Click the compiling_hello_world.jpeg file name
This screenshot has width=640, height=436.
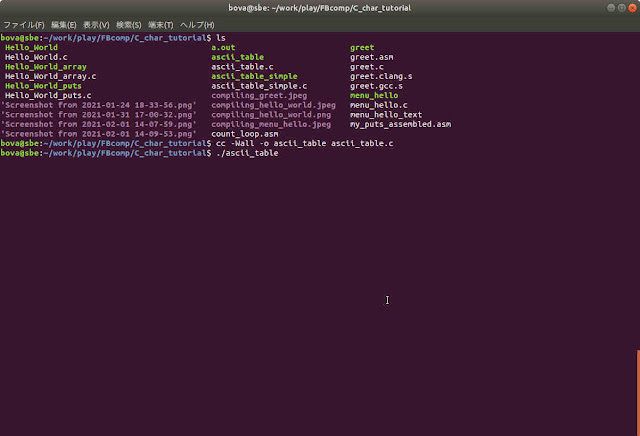point(273,105)
